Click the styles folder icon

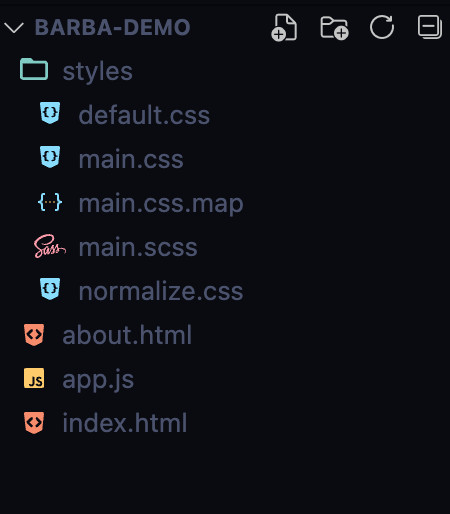34,69
